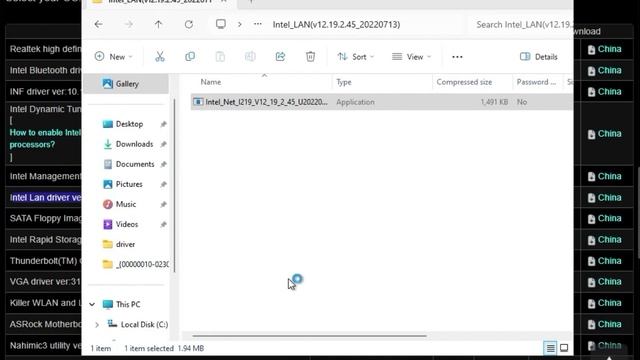Toggle the Details pane
The height and width of the screenshot is (360, 640).
tap(539, 57)
